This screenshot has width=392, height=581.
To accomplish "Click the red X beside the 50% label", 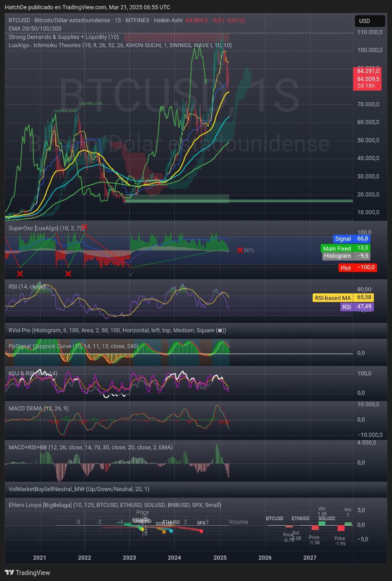I will point(240,250).
